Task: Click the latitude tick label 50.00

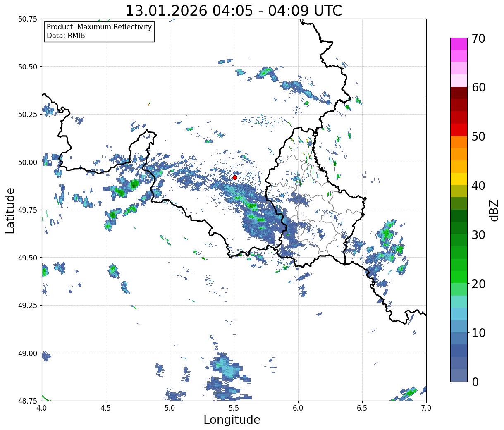Action: click(x=28, y=162)
